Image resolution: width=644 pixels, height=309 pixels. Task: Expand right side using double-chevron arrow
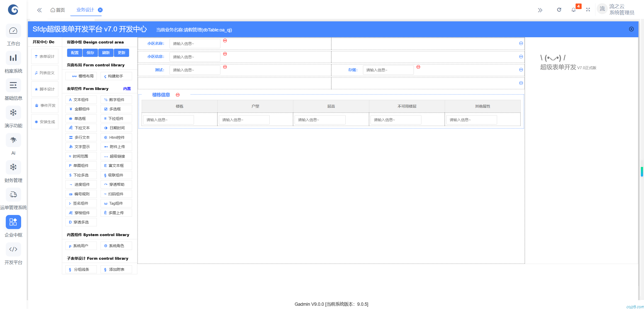point(540,10)
